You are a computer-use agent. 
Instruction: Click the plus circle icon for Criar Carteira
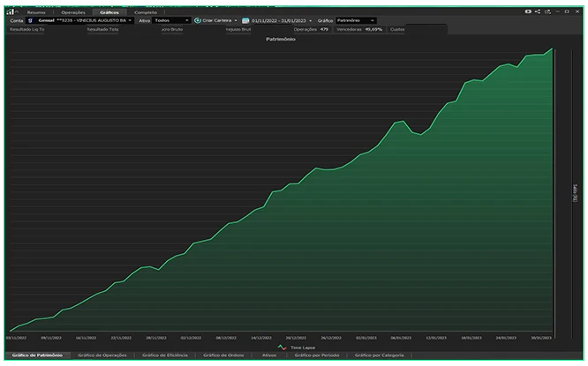point(198,20)
